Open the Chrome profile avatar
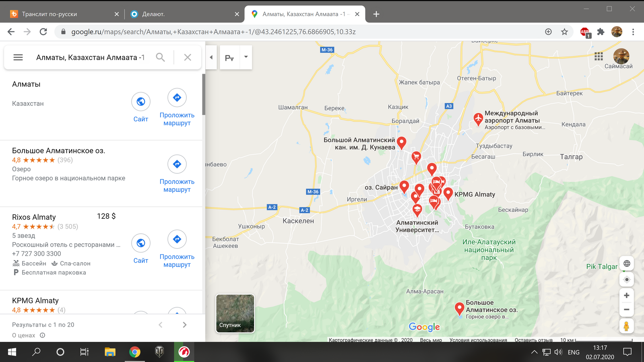Screen dimensions: 644x362 (617, 32)
